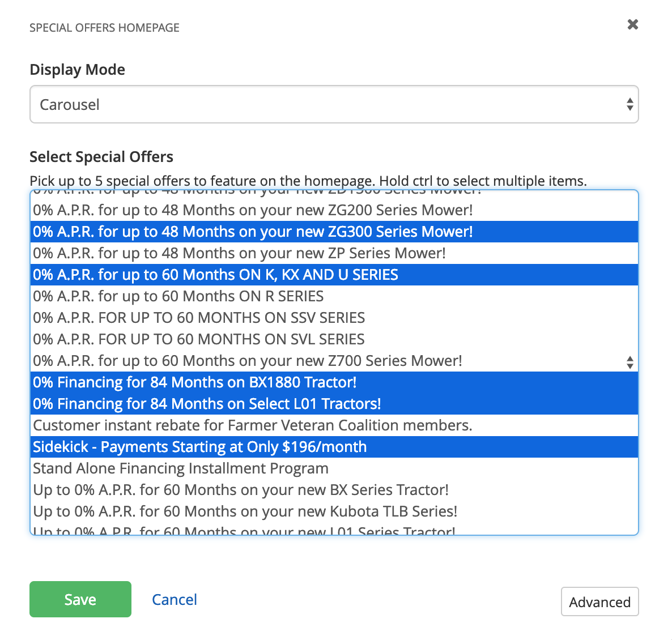Deselect the ZG300 Series Mower offer
Screen dimensions: 672x640
pyautogui.click(x=334, y=232)
